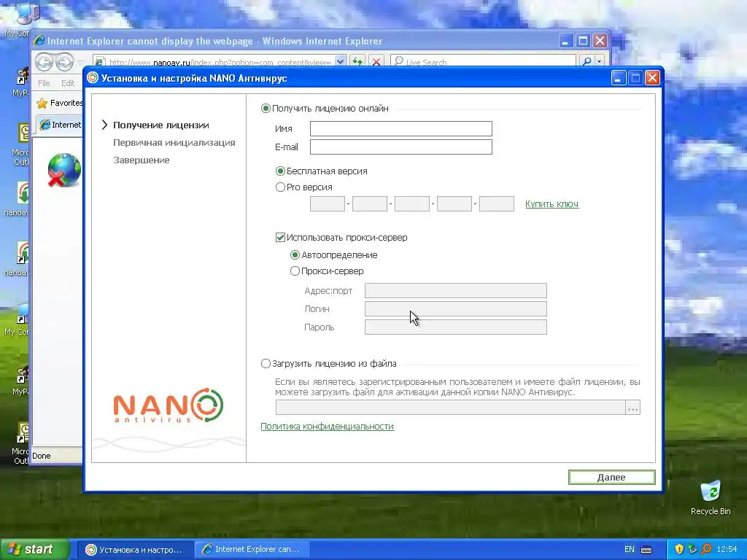Open the File menu in Internet Explorer
The height and width of the screenshot is (560, 747).
pos(44,83)
